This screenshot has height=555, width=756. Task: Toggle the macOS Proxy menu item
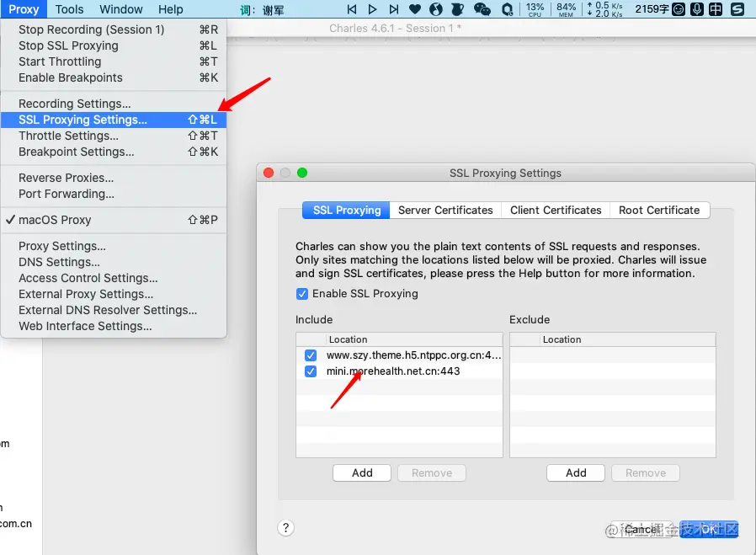point(114,220)
